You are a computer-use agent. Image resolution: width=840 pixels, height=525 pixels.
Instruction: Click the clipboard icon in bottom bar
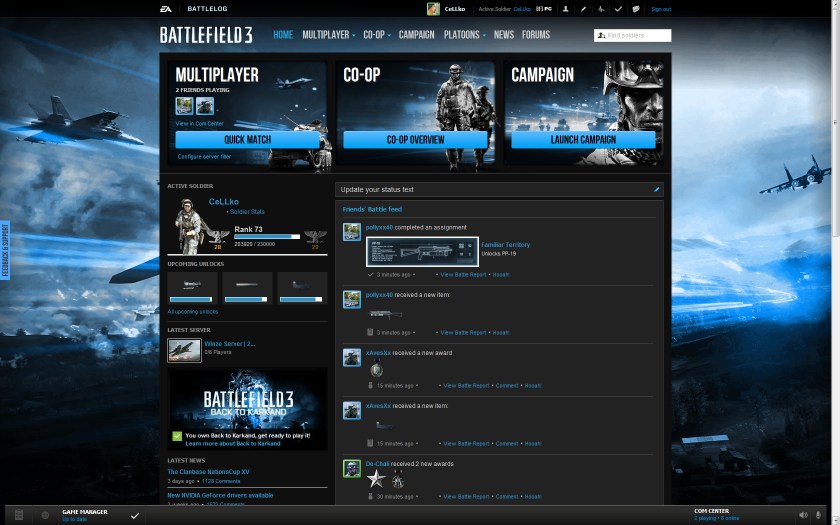tap(19, 515)
